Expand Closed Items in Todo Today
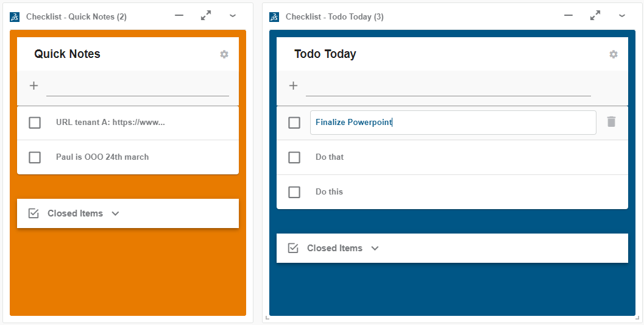Image resolution: width=644 pixels, height=325 pixels. 375,248
